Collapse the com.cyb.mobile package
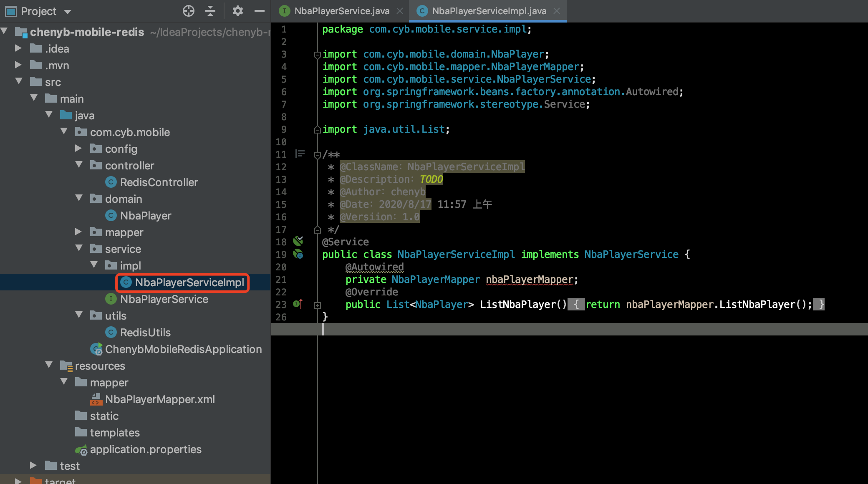The image size is (868, 484). coord(64,131)
